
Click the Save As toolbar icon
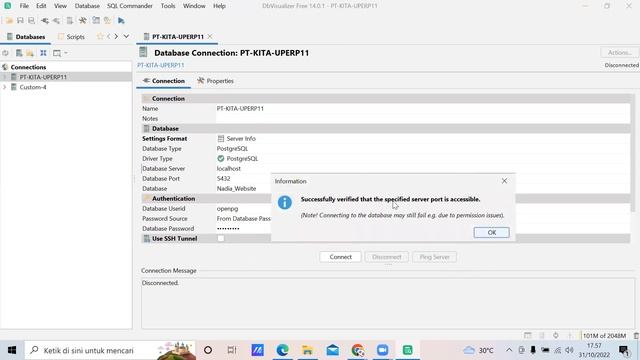[31, 20]
